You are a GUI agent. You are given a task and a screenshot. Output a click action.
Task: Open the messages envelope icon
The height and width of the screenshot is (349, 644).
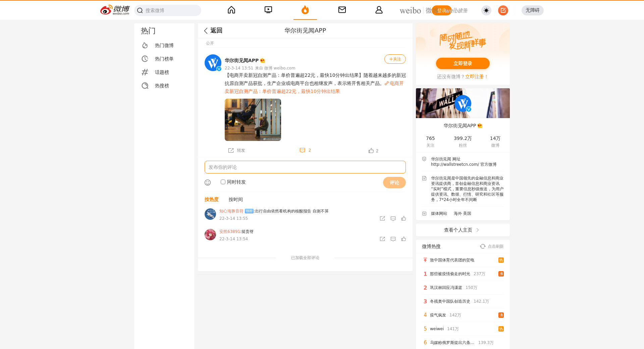pos(342,10)
